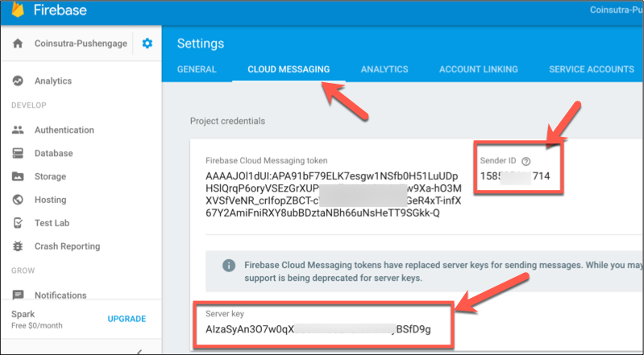This screenshot has width=644, height=355.
Task: Click the Settings page title
Action: pos(201,43)
